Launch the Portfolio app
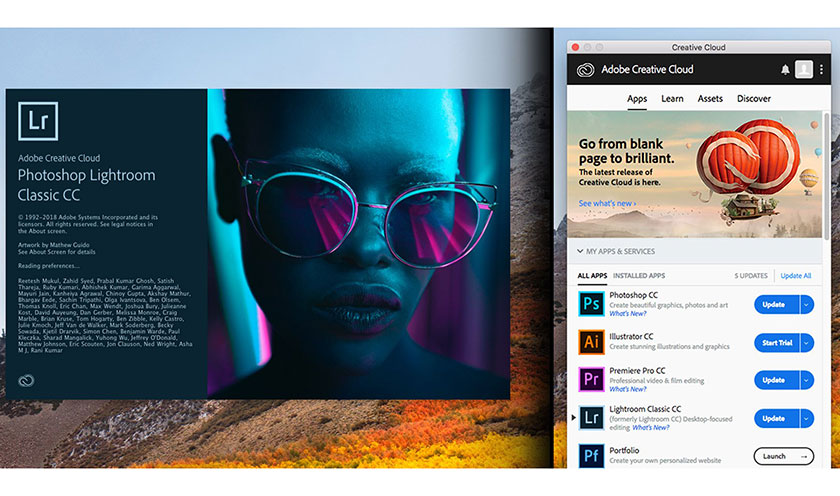The height and width of the screenshot is (496, 840). tap(783, 456)
